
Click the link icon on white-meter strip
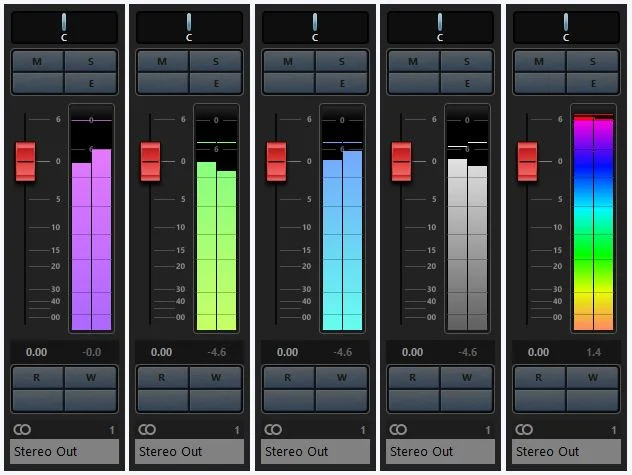point(398,430)
